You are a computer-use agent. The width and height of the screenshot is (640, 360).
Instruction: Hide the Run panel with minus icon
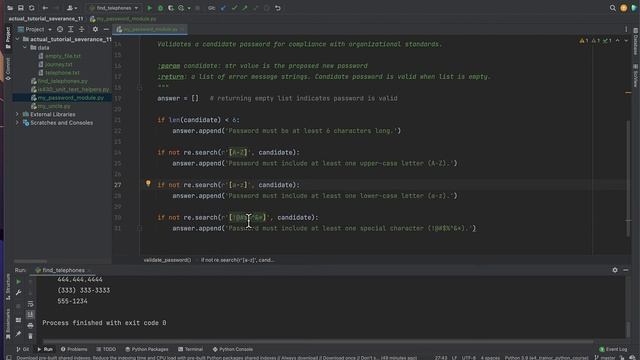pos(625,270)
